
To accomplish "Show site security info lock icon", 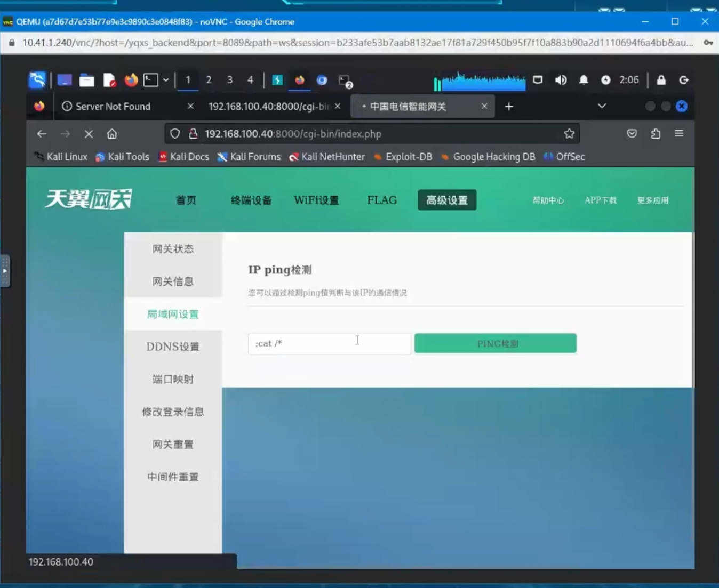I will (193, 134).
